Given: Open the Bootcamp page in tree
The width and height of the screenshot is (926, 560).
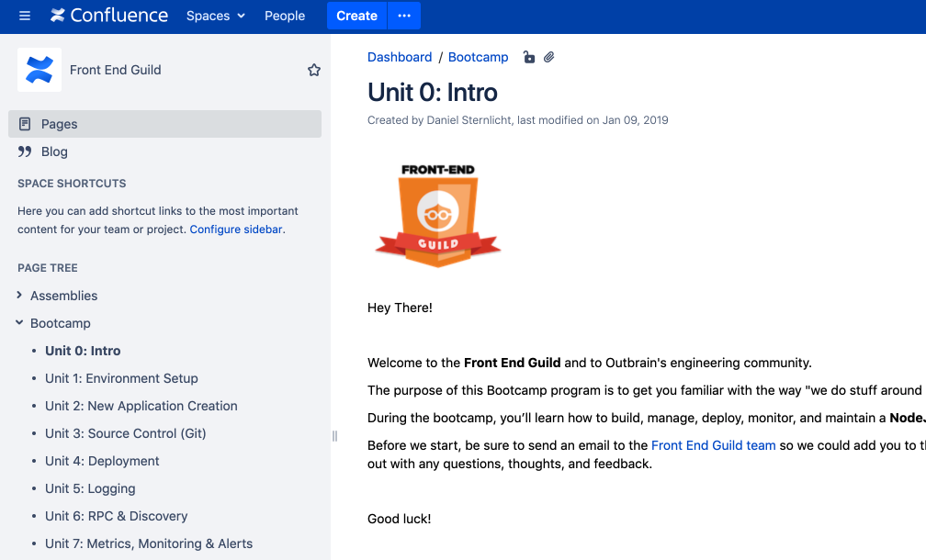Looking at the screenshot, I should pyautogui.click(x=61, y=323).
